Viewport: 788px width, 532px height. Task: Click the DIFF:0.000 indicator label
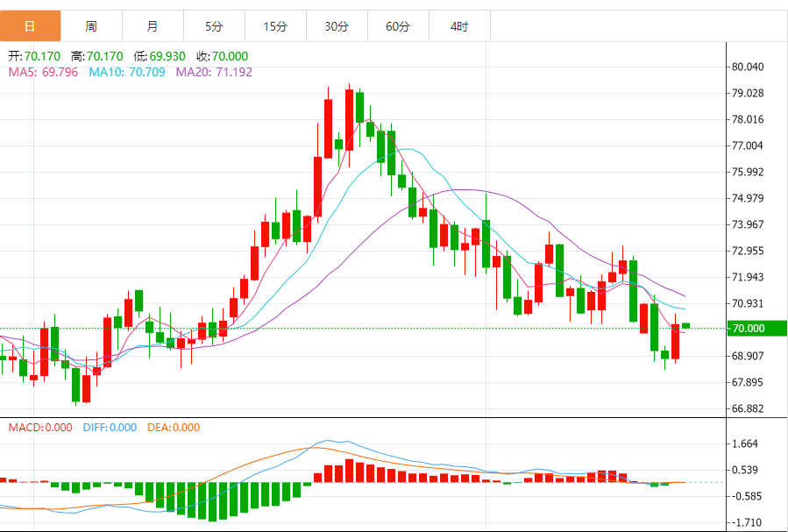pos(110,428)
